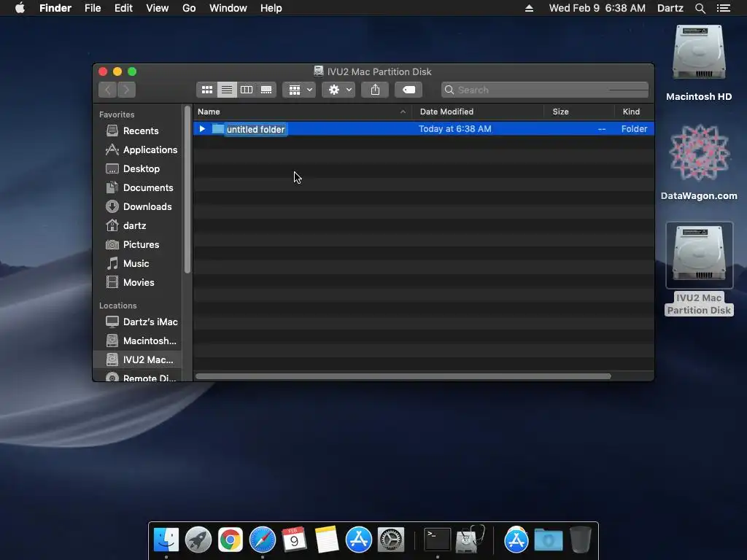Open Notification Center list icon
The height and width of the screenshot is (560, 747).
(724, 8)
